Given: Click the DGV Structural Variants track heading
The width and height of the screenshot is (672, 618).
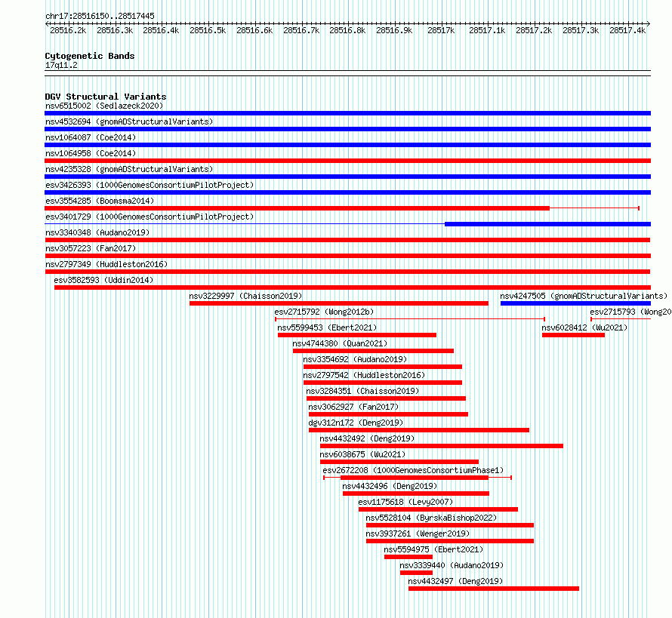Looking at the screenshot, I should [x=106, y=97].
